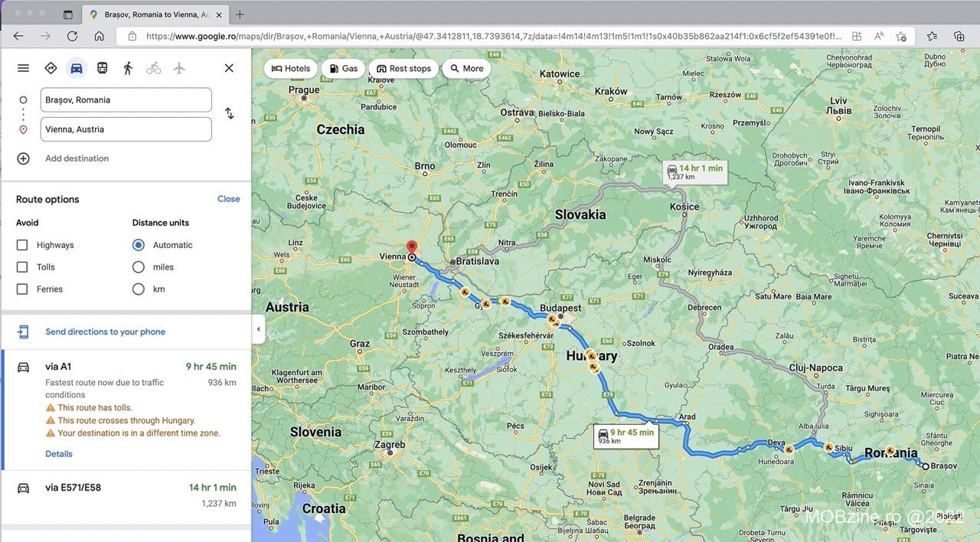Click Send directions to your phone
Screen dimensions: 980x542
click(x=105, y=331)
